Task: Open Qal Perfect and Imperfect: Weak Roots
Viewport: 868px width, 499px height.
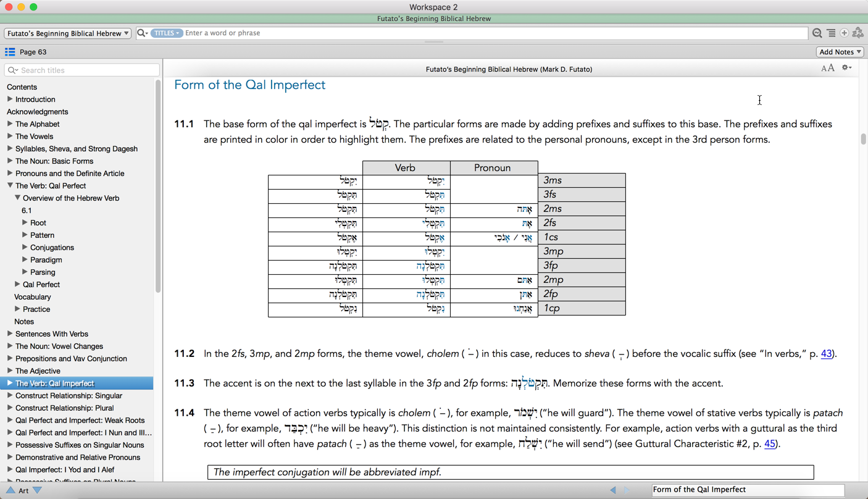Action: pyautogui.click(x=80, y=421)
